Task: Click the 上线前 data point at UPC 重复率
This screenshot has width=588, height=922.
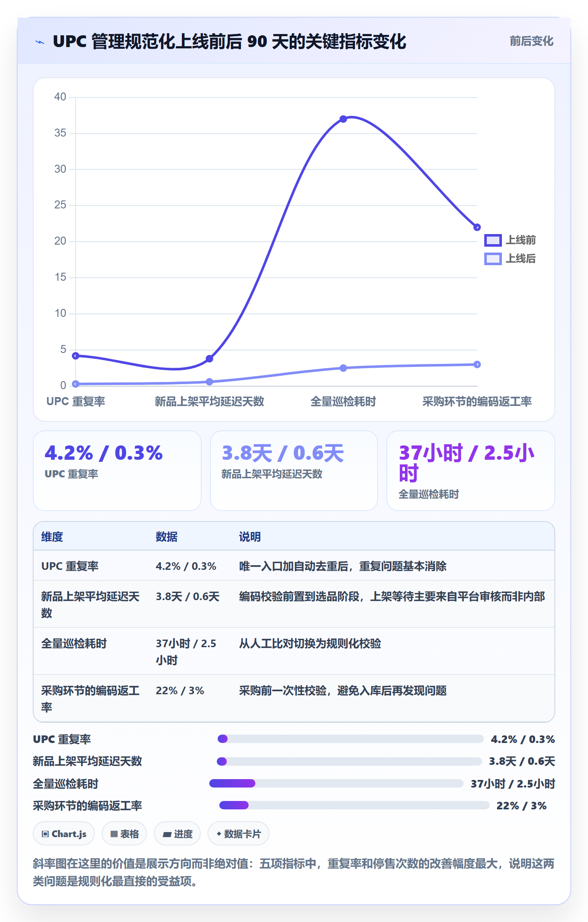Action: (x=76, y=356)
